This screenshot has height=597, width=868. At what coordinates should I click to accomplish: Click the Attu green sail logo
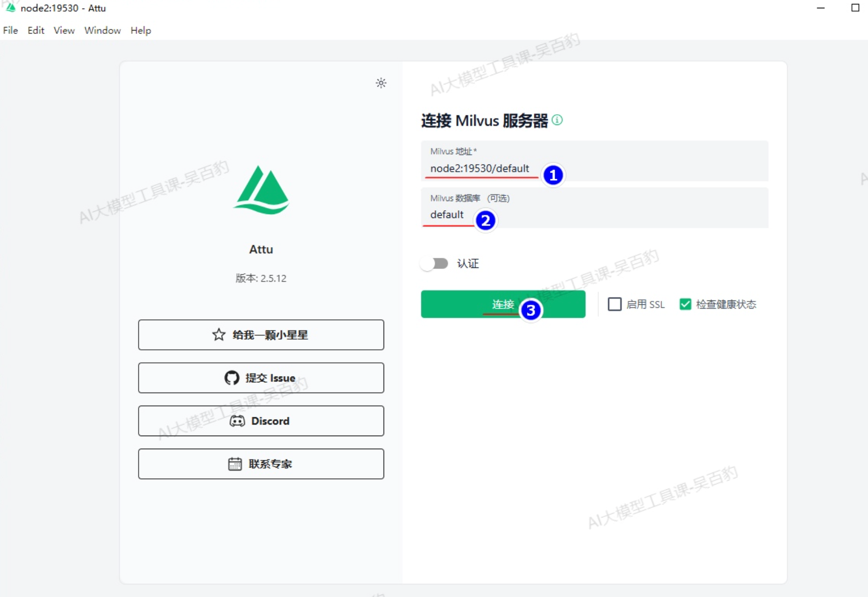(x=261, y=190)
